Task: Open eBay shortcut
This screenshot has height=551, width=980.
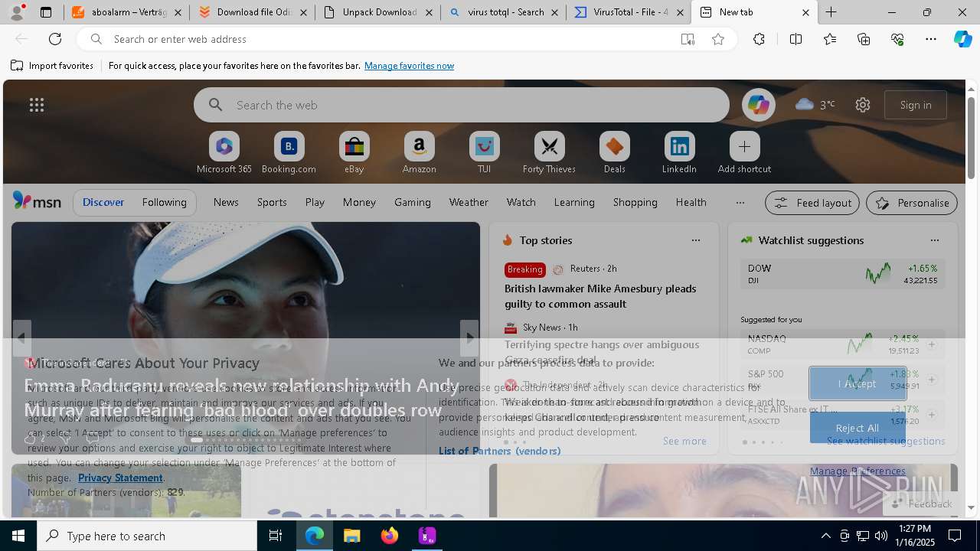Action: pyautogui.click(x=354, y=153)
